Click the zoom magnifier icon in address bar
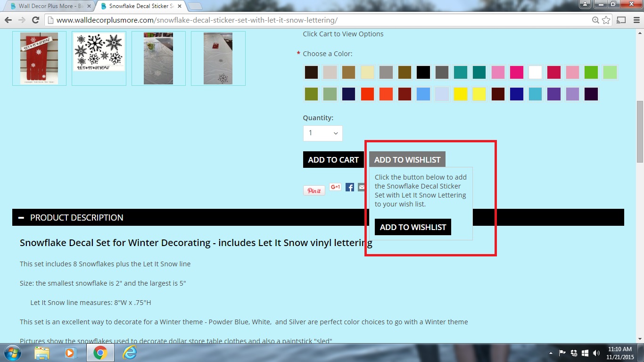 tap(596, 20)
